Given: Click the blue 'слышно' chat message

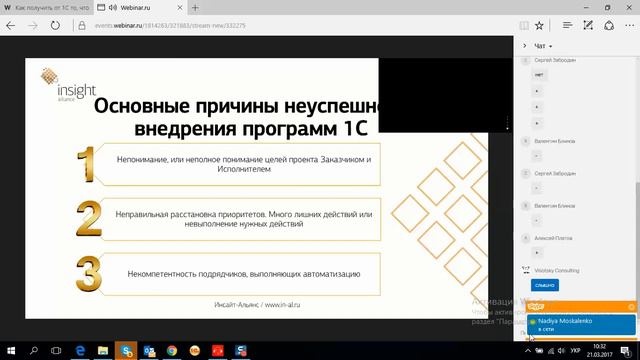Looking at the screenshot, I should coord(545,285).
